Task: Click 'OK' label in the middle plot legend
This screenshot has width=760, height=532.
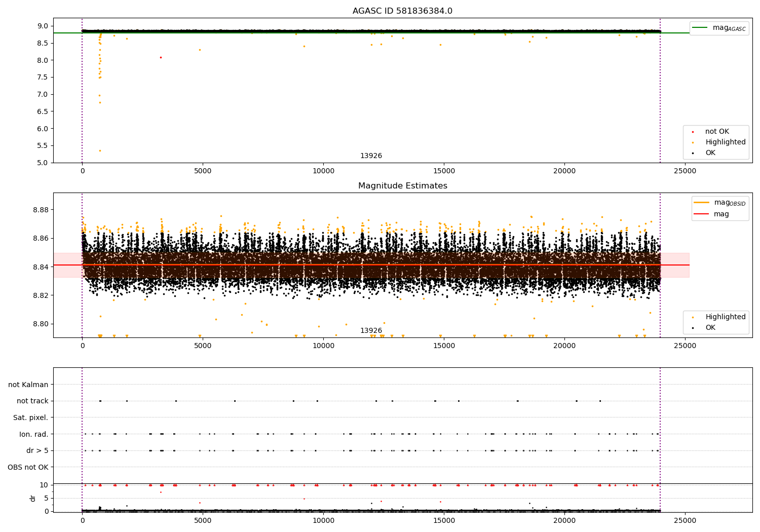Action: tap(710, 328)
